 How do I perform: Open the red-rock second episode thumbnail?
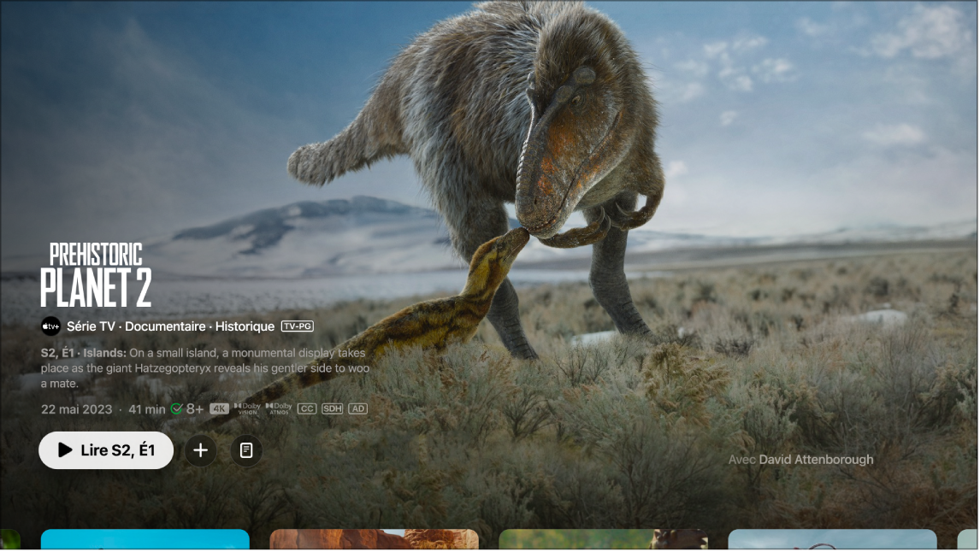click(x=375, y=539)
